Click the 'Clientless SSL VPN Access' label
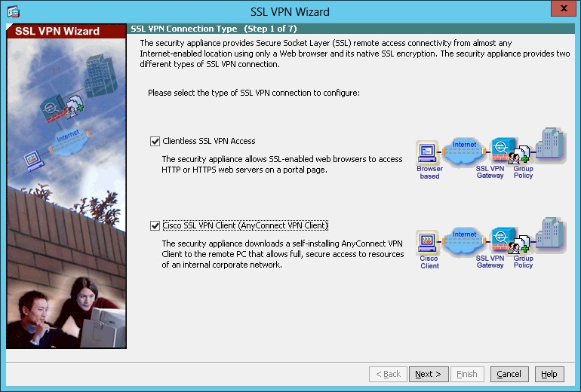 pyautogui.click(x=209, y=141)
